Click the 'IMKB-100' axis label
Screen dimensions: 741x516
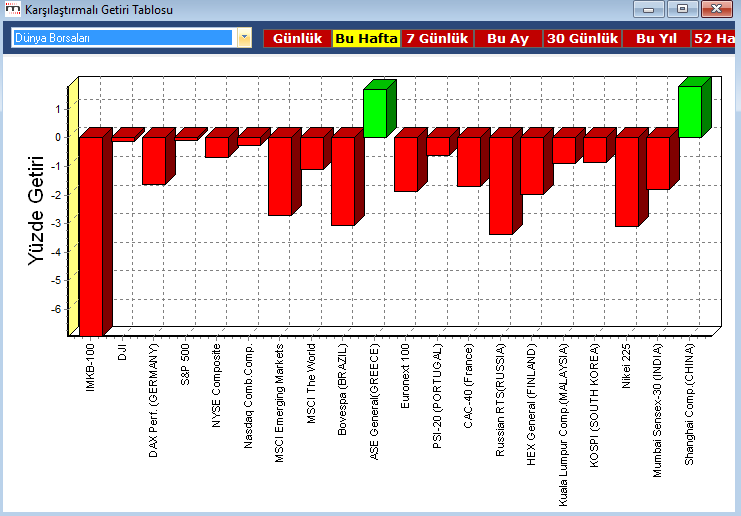coord(90,368)
